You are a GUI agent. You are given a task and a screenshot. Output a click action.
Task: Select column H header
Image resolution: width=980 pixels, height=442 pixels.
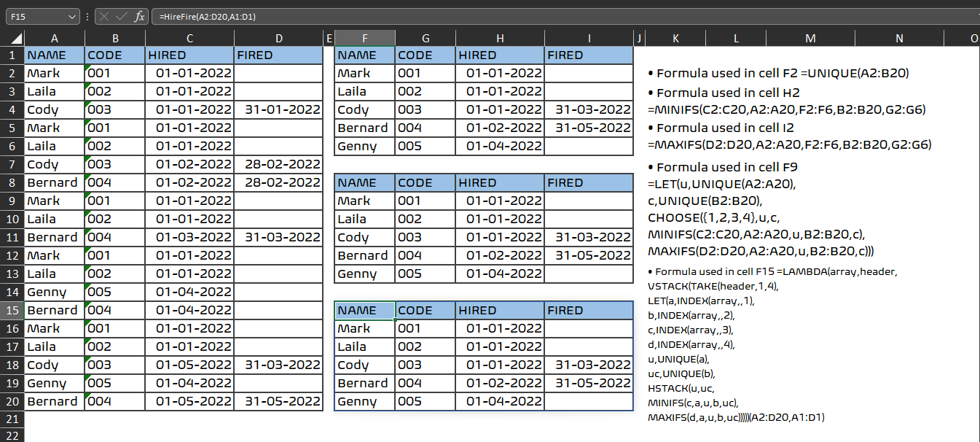tap(501, 38)
